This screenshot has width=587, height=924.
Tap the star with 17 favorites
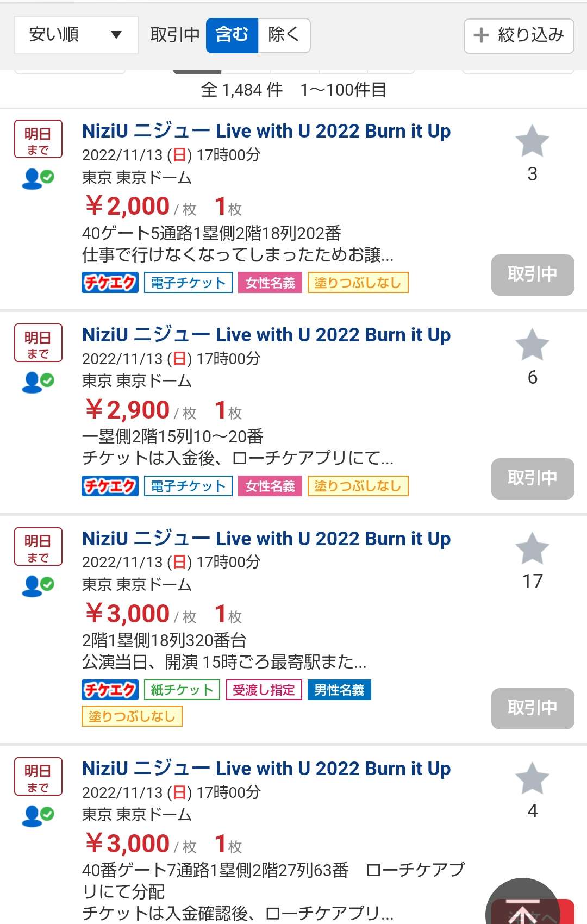point(532,548)
